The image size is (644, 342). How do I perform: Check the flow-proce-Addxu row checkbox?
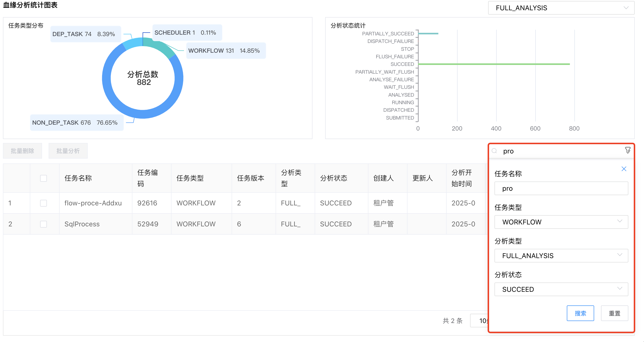43,203
